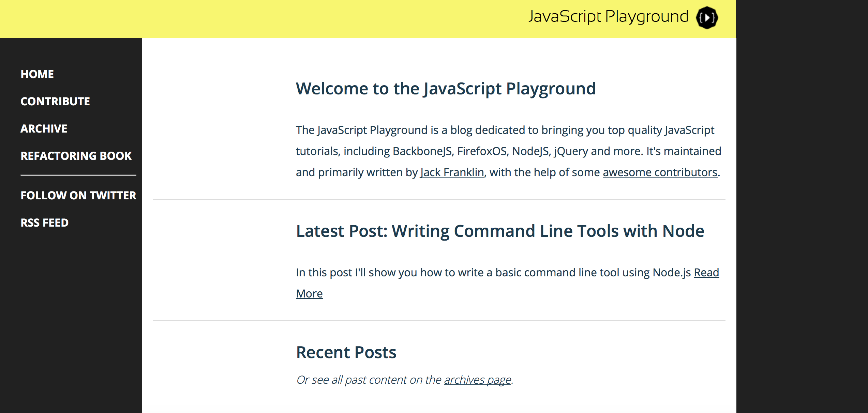This screenshot has height=413, width=868.
Task: Click Read More for the latest post
Action: pyautogui.click(x=706, y=273)
